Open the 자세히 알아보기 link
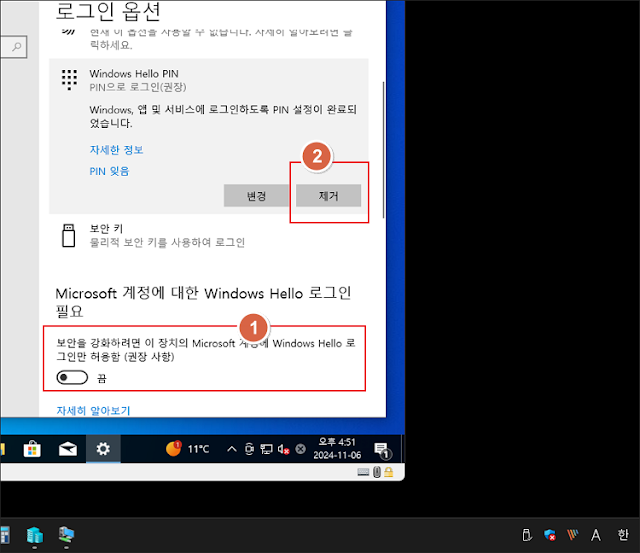 tap(93, 410)
